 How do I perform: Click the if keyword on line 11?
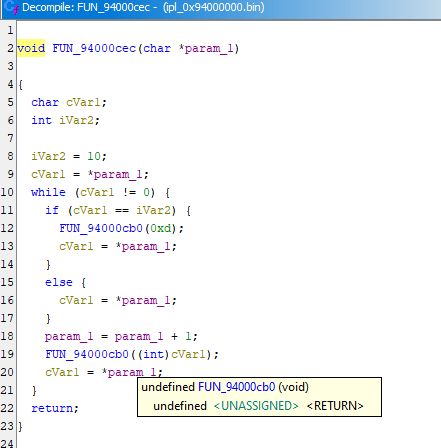pos(52,210)
